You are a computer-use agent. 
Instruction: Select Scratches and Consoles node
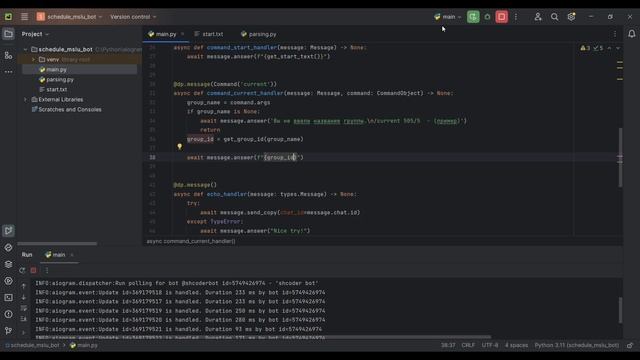[67, 109]
